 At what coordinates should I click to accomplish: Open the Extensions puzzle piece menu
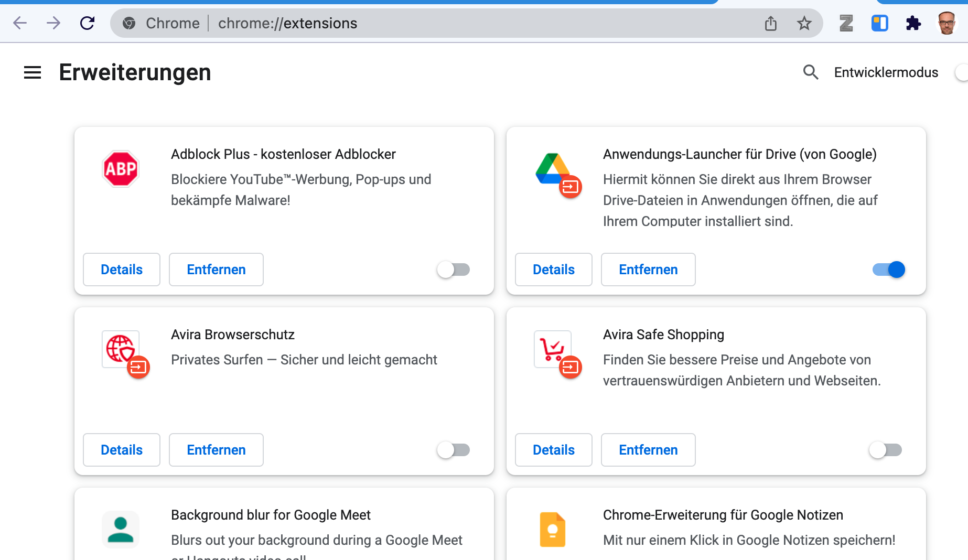tap(913, 23)
